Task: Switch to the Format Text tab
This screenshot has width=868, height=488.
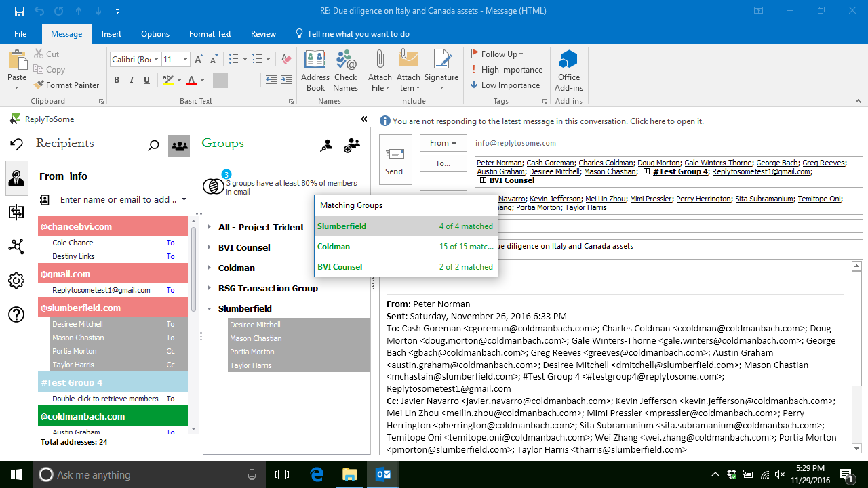Action: pos(210,34)
